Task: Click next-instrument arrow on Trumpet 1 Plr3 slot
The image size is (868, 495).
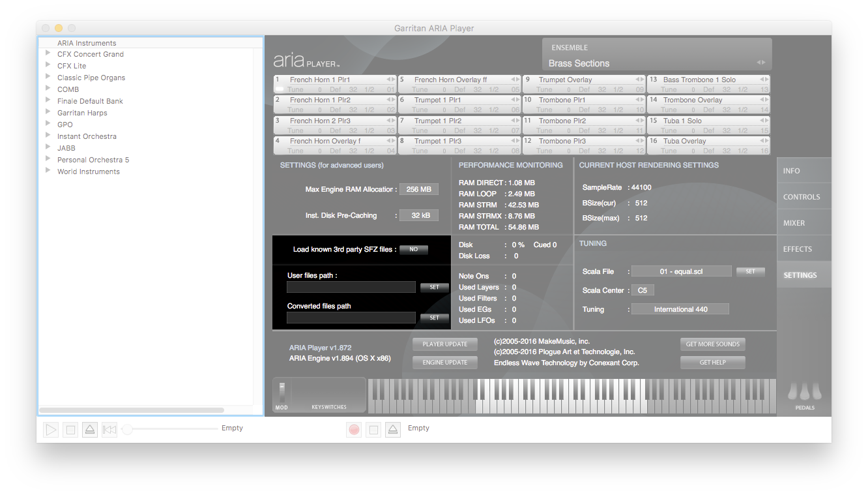Action: [517, 141]
